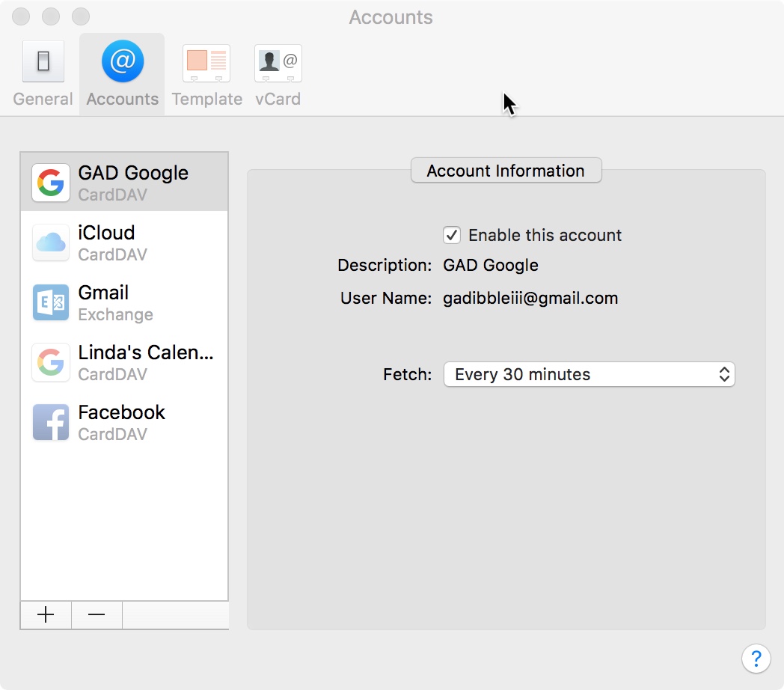Select the Facebook account name
Image resolution: width=784 pixels, height=690 pixels.
point(122,412)
